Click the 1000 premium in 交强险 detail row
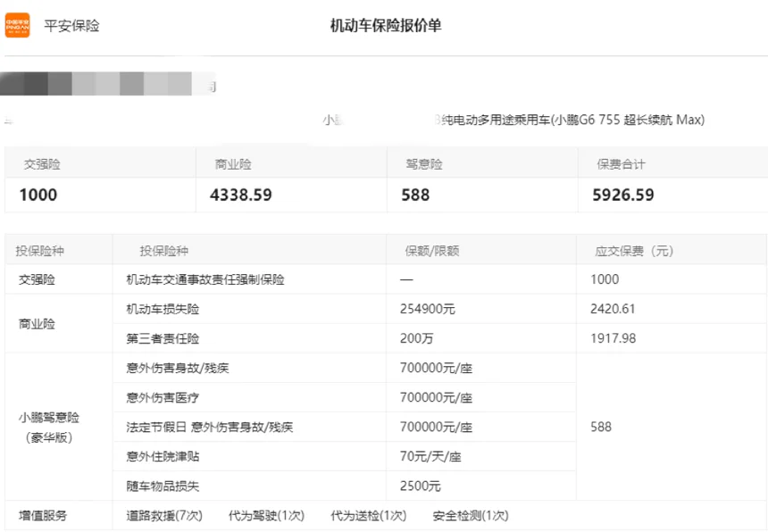 pos(605,279)
